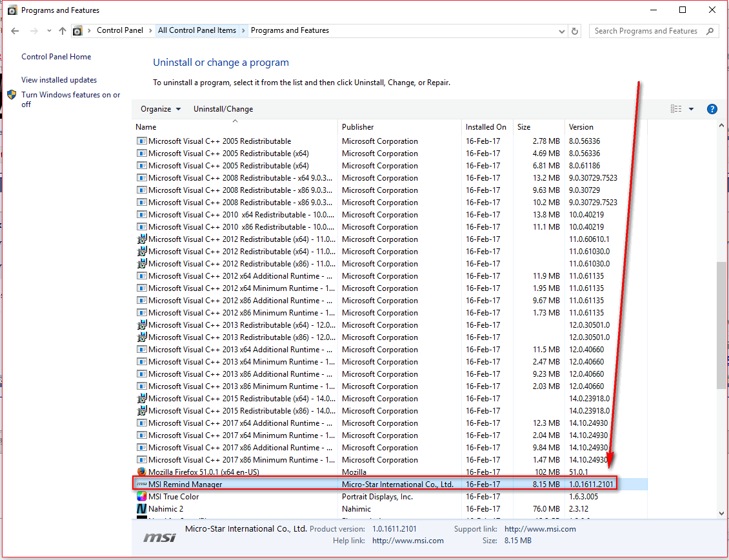Click the MSI True Color icon
Screen dimensions: 729x560
click(142, 496)
